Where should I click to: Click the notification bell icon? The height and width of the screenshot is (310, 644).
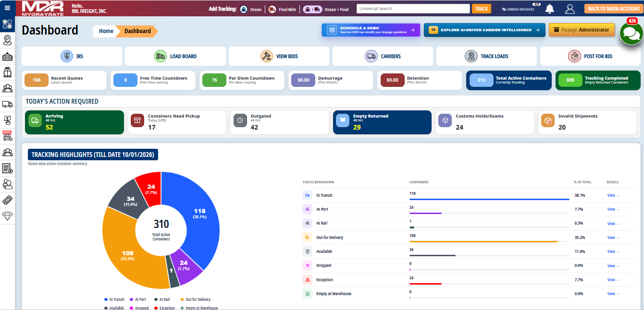click(x=549, y=9)
